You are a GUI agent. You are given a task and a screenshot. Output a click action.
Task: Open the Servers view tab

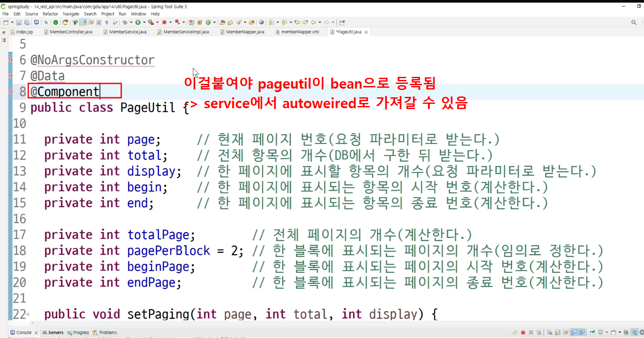[53, 332]
